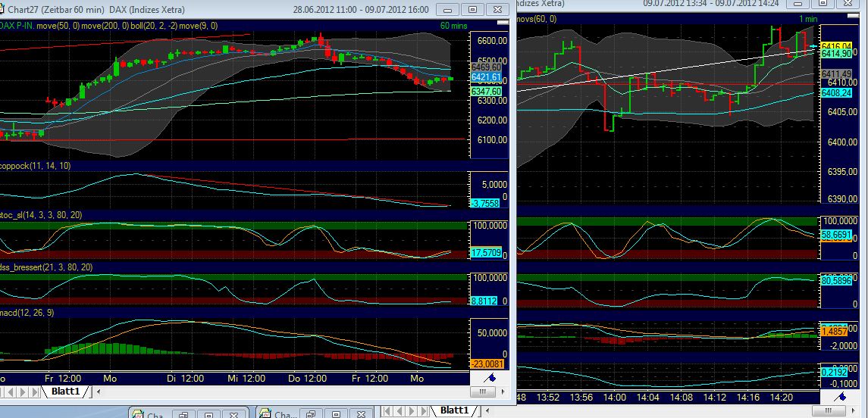Go to next sheet in Chart27 window
The image size is (868, 418).
click(23, 391)
